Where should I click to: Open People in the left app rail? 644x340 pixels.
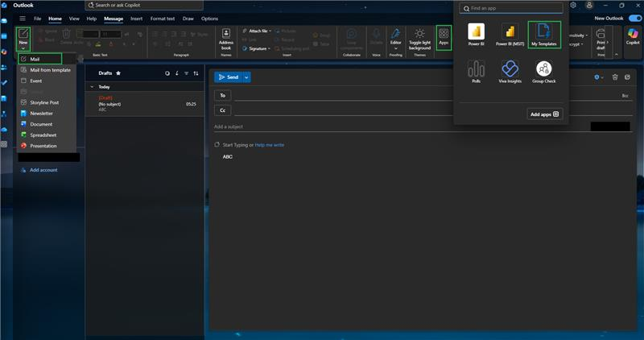[4, 67]
